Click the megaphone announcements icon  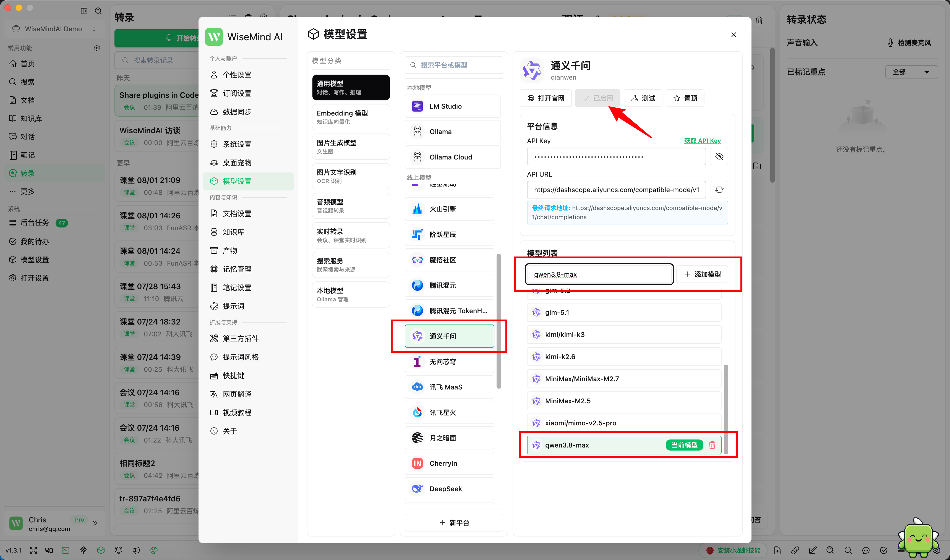click(136, 550)
